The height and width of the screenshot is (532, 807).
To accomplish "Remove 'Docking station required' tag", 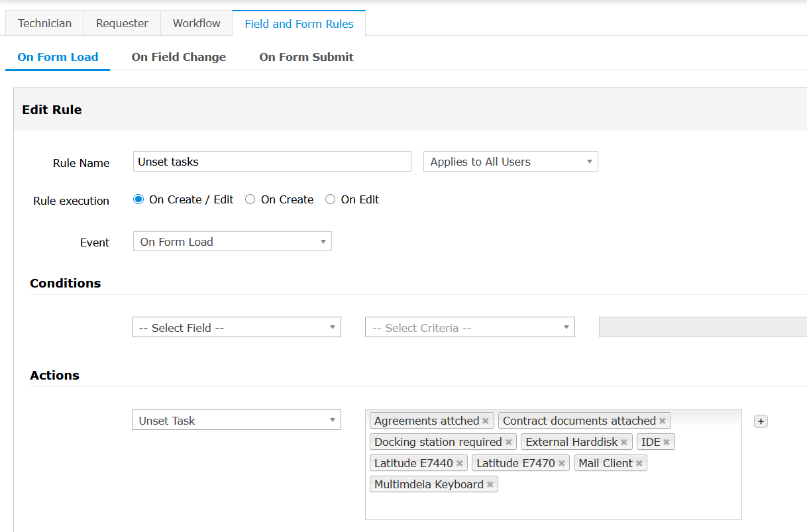I will (508, 443).
